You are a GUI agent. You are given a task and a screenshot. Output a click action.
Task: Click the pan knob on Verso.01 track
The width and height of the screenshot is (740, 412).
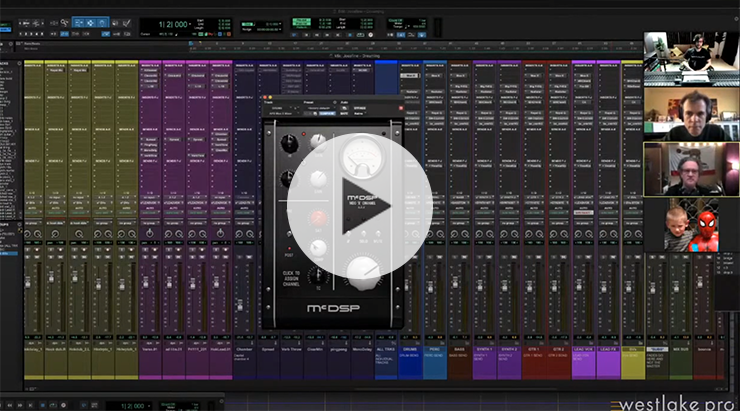[x=150, y=233]
